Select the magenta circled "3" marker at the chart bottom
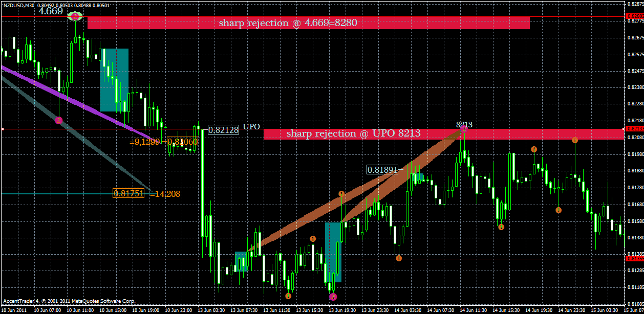The width and height of the screenshot is (644, 314). pos(333,297)
